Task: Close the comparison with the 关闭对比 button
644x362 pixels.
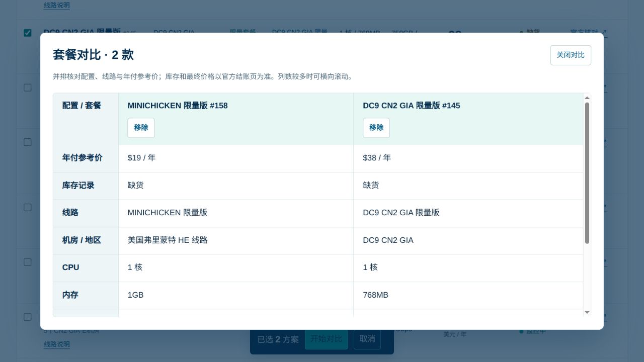Action: tap(571, 55)
